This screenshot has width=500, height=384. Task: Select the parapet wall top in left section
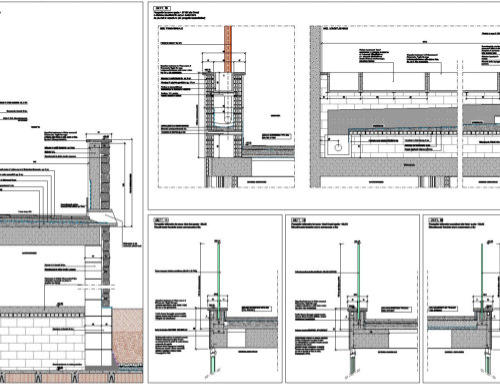(99, 140)
